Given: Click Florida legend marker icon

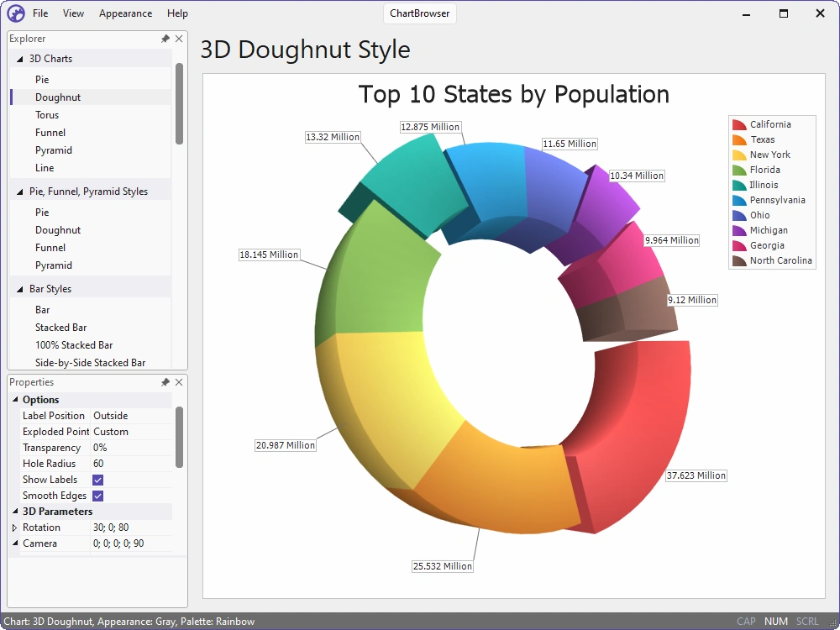Looking at the screenshot, I should [x=739, y=170].
